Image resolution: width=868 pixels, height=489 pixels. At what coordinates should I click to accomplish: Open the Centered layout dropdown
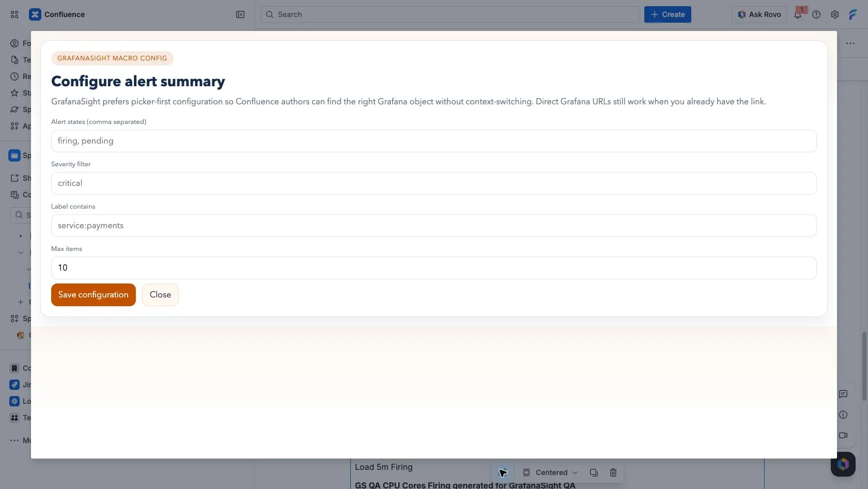click(550, 472)
